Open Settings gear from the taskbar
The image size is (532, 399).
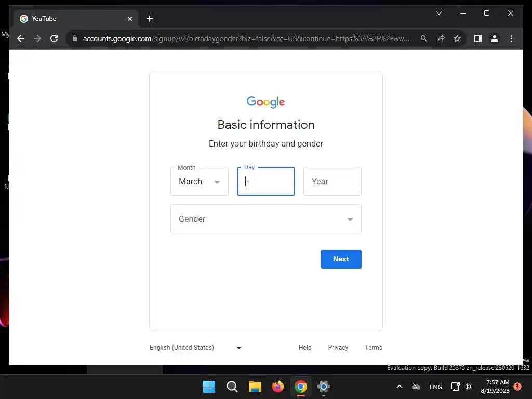point(323,387)
